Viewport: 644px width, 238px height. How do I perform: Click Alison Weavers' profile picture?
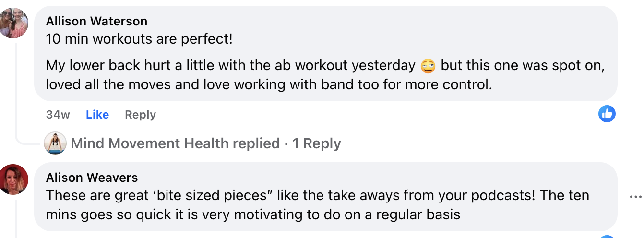point(14,179)
